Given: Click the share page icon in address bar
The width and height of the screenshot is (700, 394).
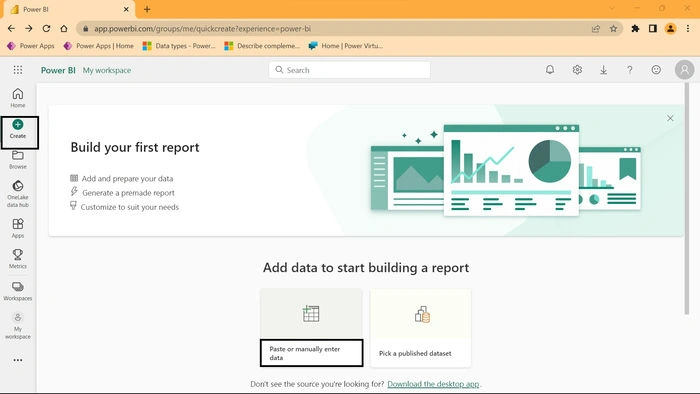Looking at the screenshot, I should click(x=596, y=29).
